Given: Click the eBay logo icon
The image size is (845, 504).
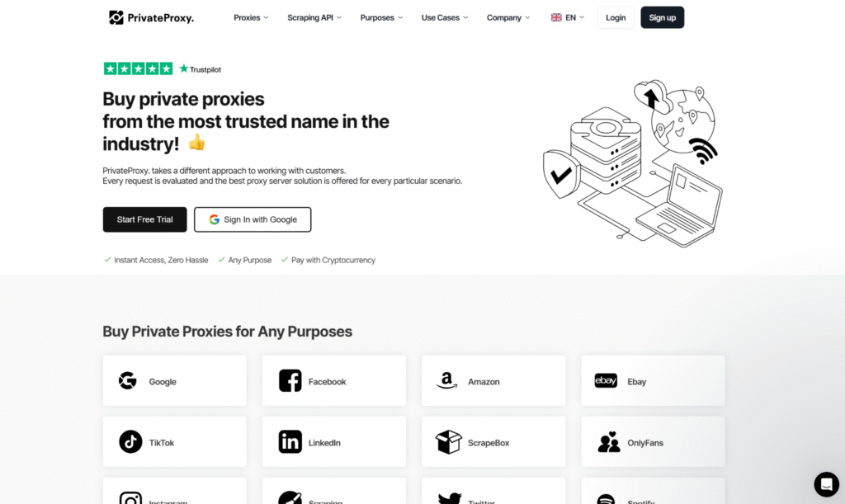Looking at the screenshot, I should click(606, 380).
